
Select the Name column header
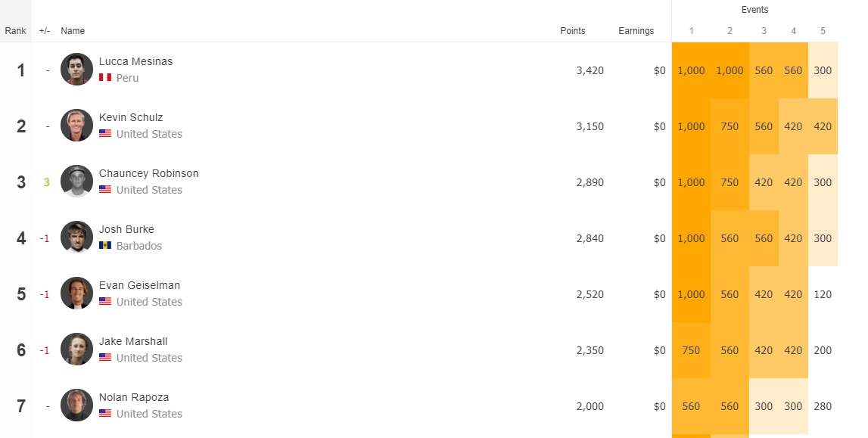click(73, 31)
